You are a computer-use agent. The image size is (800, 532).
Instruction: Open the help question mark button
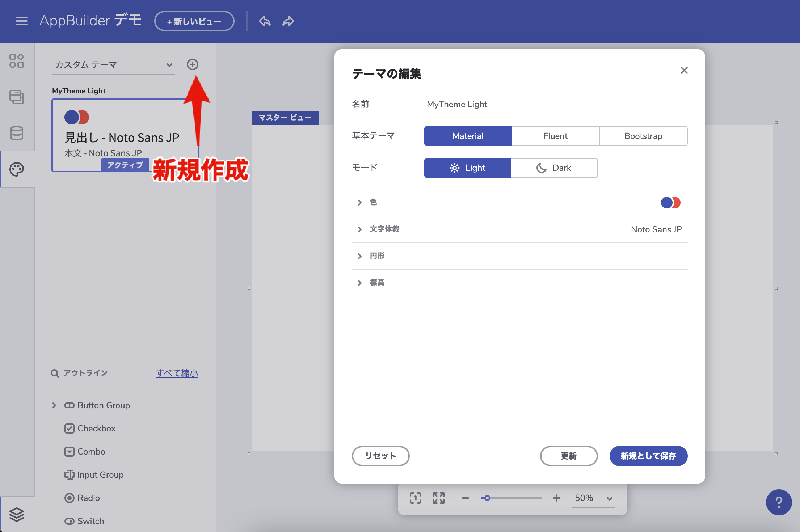click(x=779, y=503)
